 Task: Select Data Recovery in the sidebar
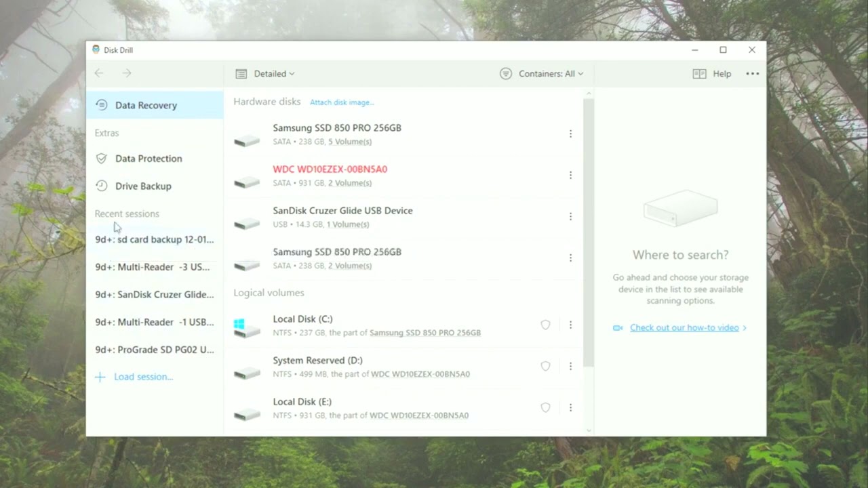point(155,105)
